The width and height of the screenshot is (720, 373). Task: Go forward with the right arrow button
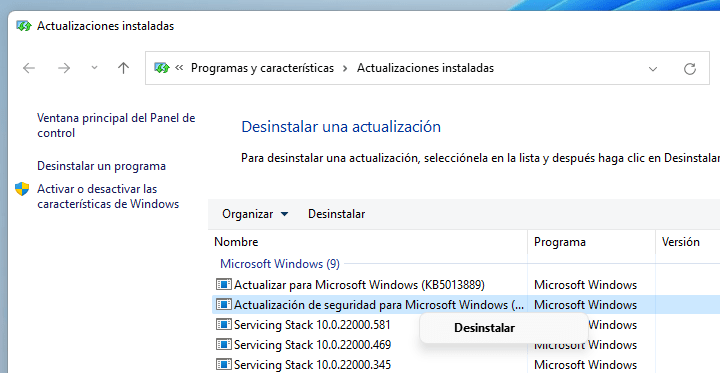[x=64, y=68]
